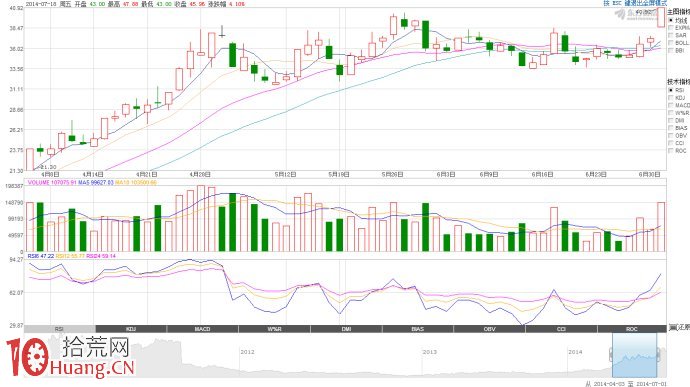This screenshot has width=690, height=387.
Task: Click the 94.27 RSI axis value
Action: click(x=16, y=260)
